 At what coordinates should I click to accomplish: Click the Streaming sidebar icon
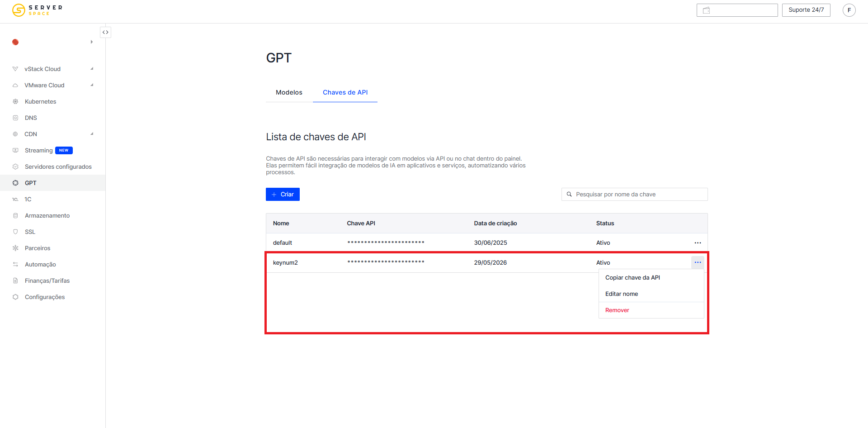(15, 150)
